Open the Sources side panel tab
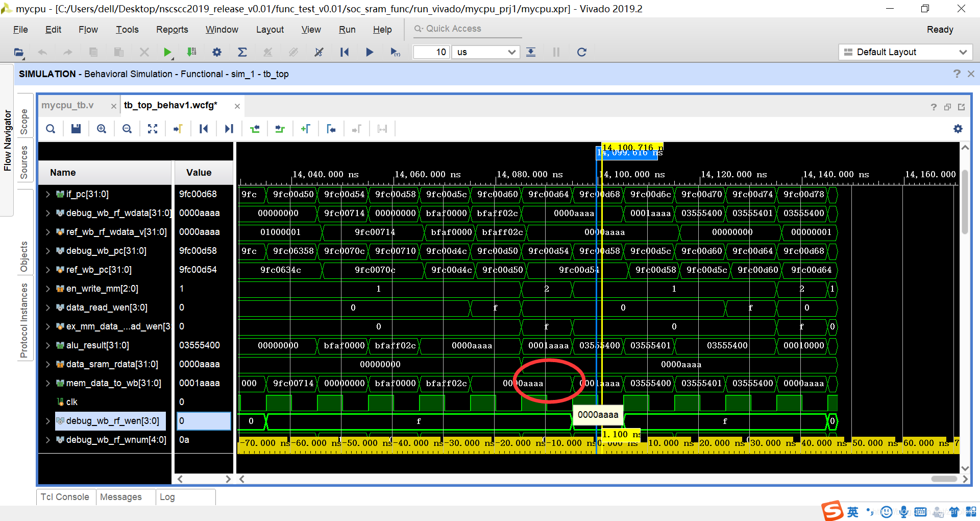The image size is (980, 521). click(x=24, y=162)
